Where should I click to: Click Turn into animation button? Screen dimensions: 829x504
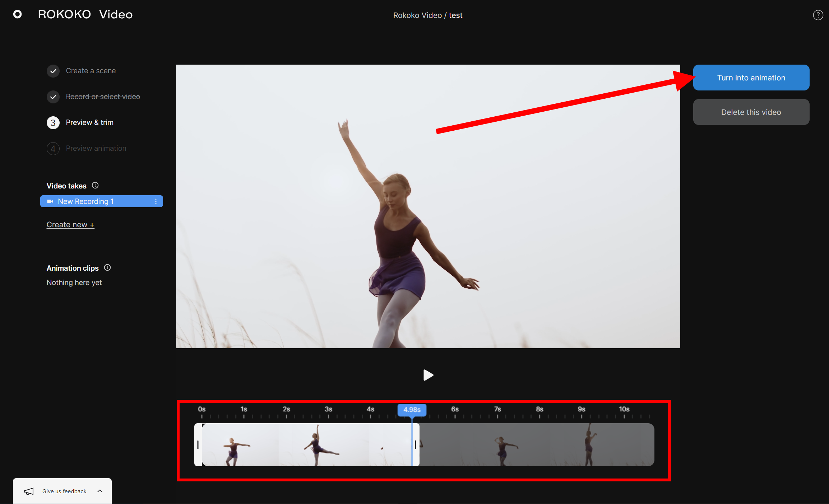point(751,78)
